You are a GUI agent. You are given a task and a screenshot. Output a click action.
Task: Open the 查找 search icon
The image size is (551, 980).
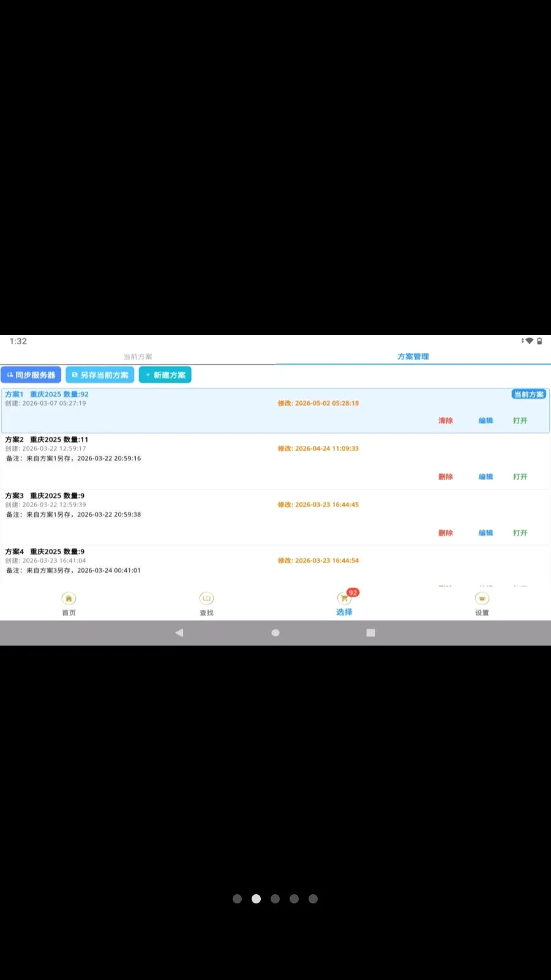coord(206,598)
